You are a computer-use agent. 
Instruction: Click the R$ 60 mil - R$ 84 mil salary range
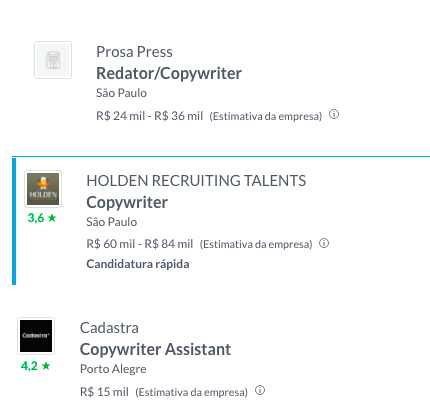pyautogui.click(x=140, y=244)
